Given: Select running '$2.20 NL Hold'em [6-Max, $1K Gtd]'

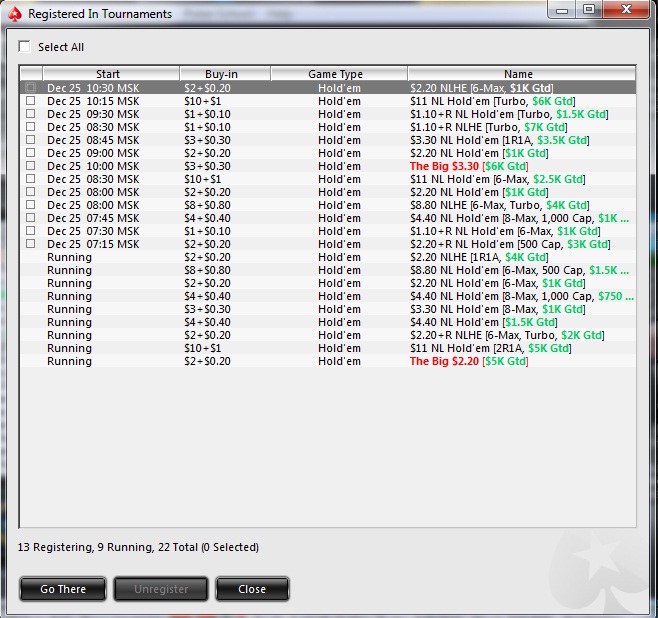Looking at the screenshot, I should [498, 283].
